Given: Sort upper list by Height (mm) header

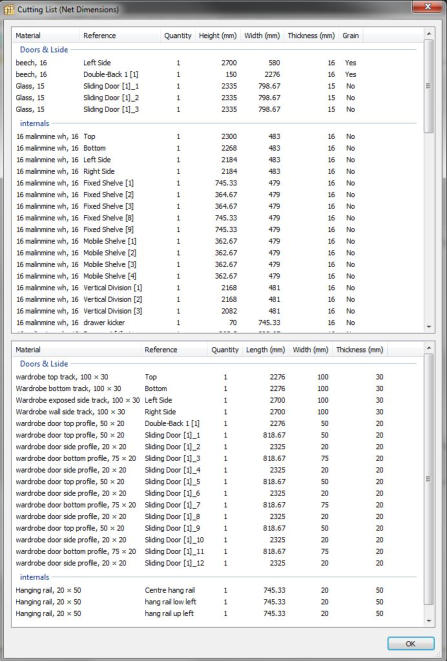Looking at the screenshot, I should click(x=218, y=35).
